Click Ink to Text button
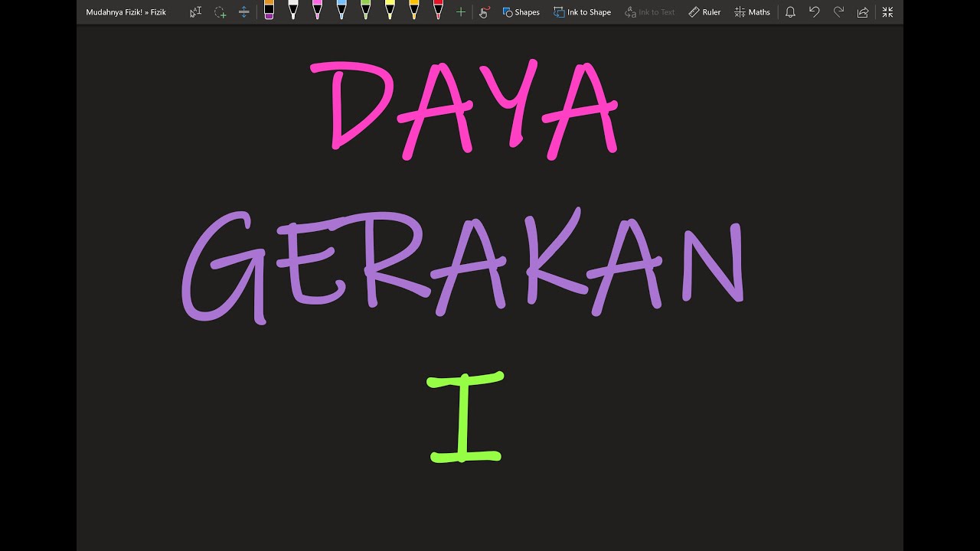The width and height of the screenshot is (980, 551). [x=650, y=12]
